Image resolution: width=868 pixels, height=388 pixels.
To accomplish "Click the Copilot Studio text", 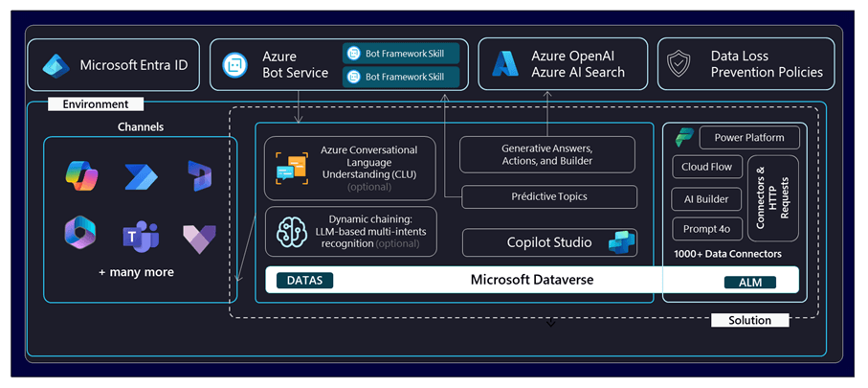I will (x=549, y=242).
